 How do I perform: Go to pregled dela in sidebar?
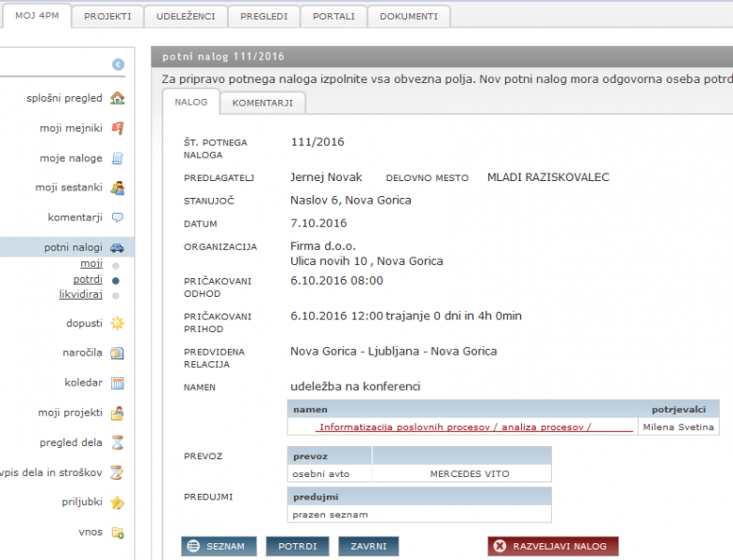(x=71, y=442)
